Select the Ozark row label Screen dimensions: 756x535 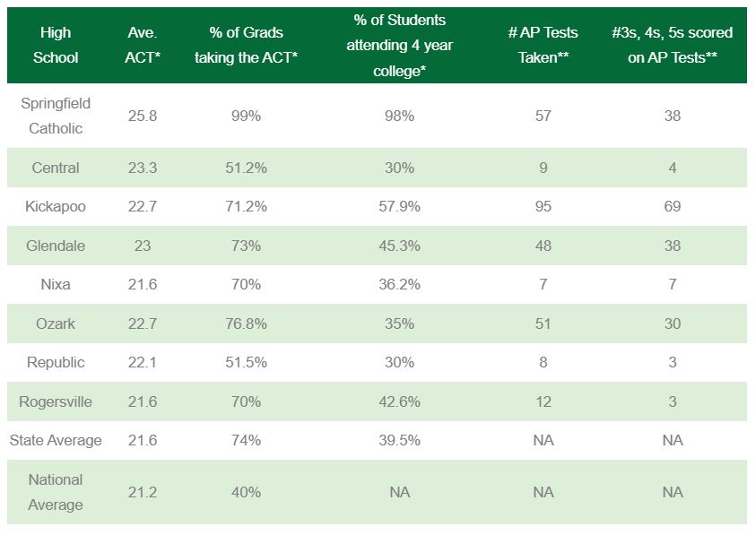coord(56,324)
